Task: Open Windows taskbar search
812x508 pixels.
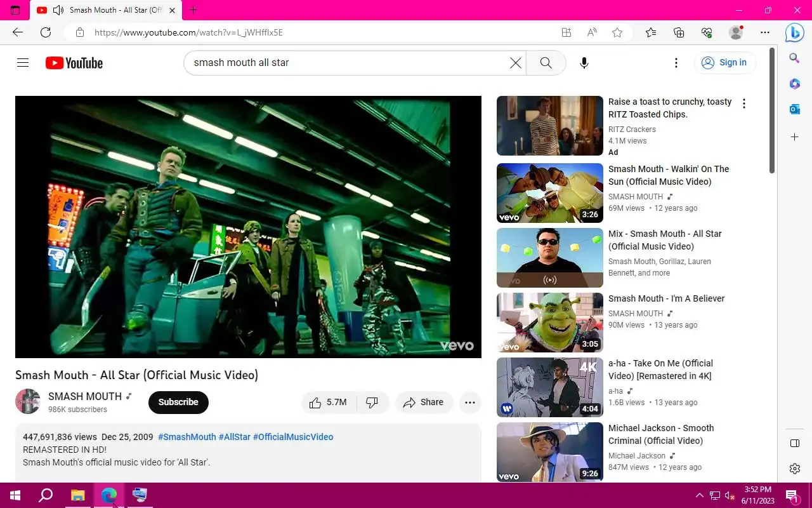Action: click(x=46, y=495)
